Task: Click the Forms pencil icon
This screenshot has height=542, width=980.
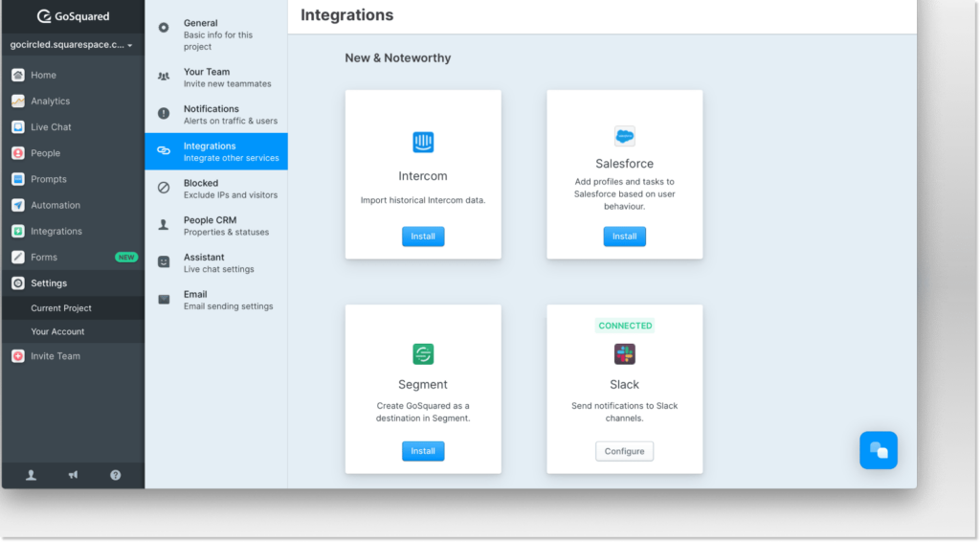Action: pyautogui.click(x=18, y=257)
